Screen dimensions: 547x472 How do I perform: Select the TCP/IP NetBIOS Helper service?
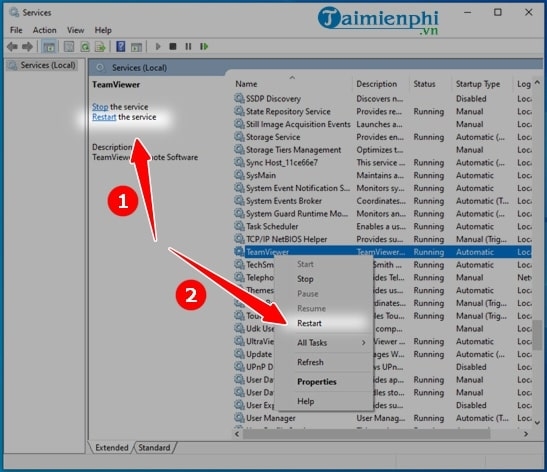pos(382,239)
